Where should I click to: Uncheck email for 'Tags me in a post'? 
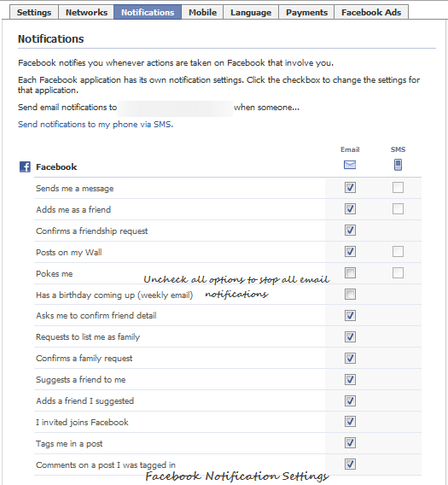point(350,443)
